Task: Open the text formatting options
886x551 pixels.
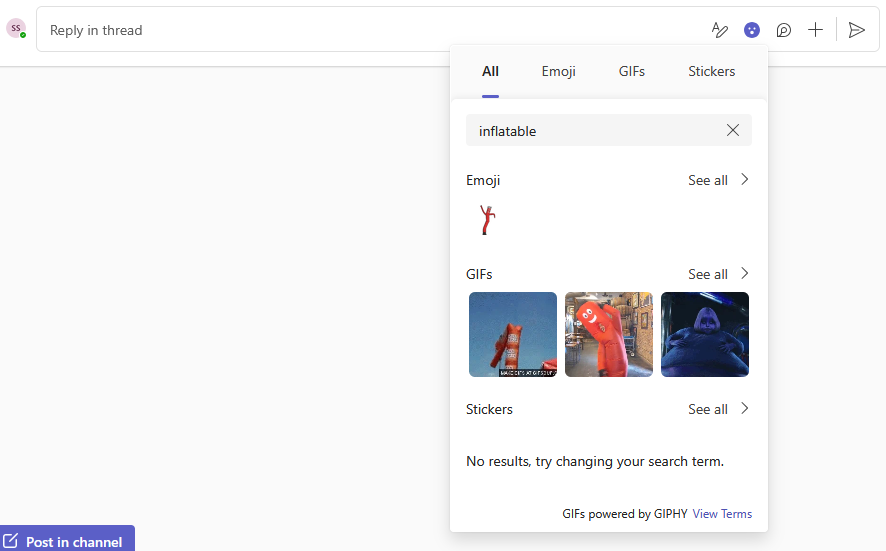Action: (719, 30)
